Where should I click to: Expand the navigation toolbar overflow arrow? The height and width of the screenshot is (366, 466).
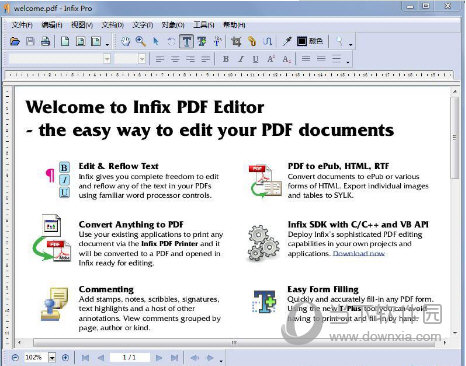tap(221, 361)
